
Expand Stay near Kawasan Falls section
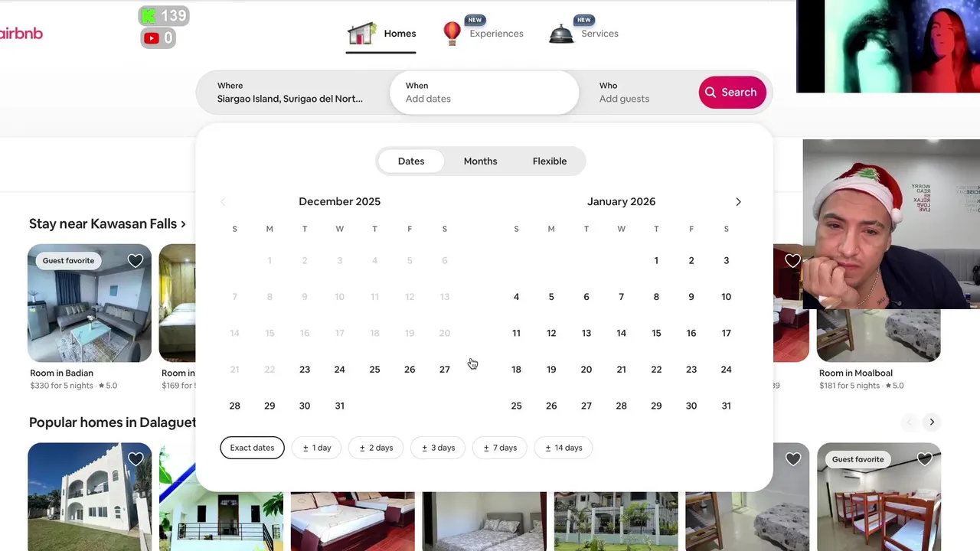coord(107,224)
